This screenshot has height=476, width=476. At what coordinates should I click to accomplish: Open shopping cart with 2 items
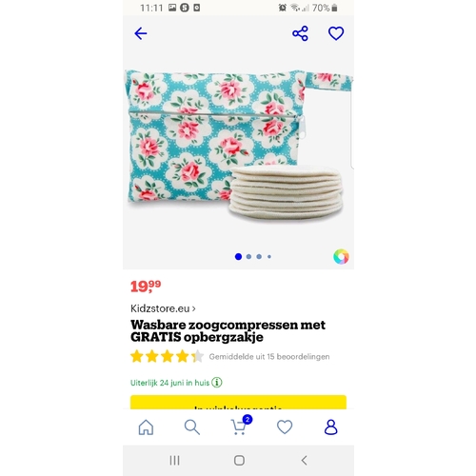241,426
